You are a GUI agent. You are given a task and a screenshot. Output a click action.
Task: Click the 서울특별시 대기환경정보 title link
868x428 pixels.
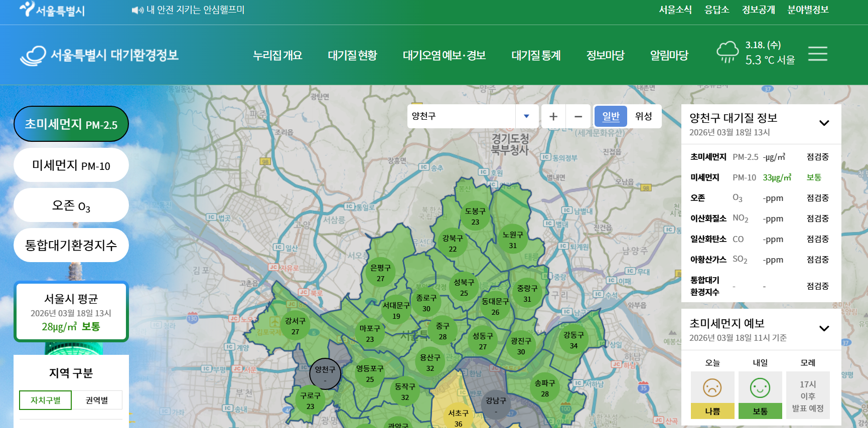pos(114,55)
